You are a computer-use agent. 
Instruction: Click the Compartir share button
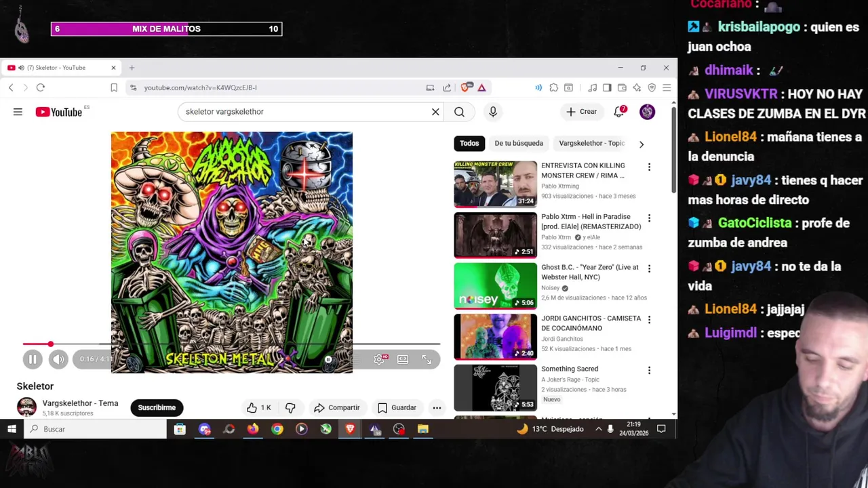[337, 407]
